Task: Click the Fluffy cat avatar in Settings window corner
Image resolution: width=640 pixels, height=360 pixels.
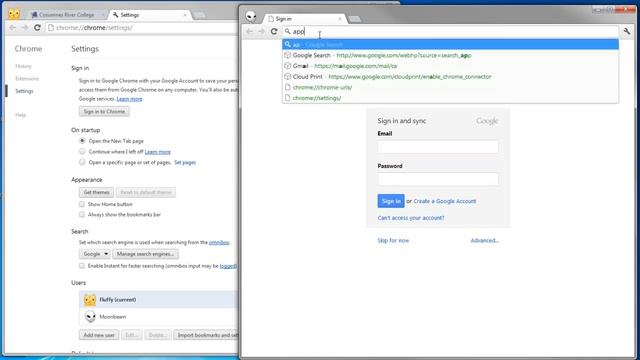Action: pyautogui.click(x=14, y=14)
